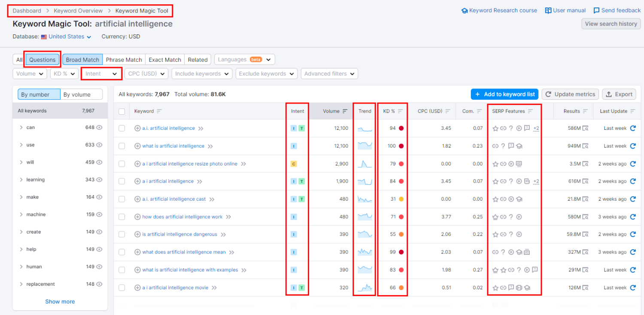Click the plus icon beside 'is artificial intelligence dangerous'

pos(137,235)
